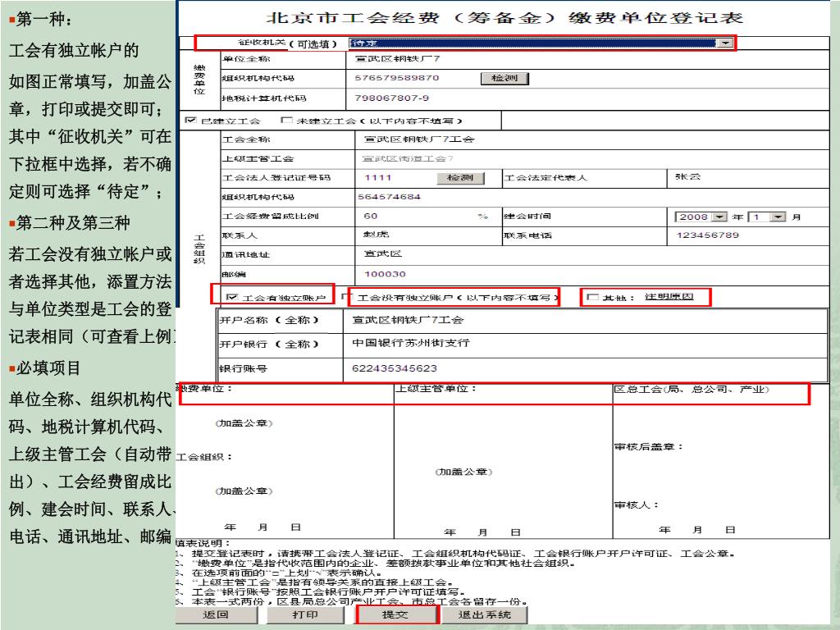Edit the 工会法定代表人 field 张云
840x630 pixels.
pyautogui.click(x=748, y=178)
